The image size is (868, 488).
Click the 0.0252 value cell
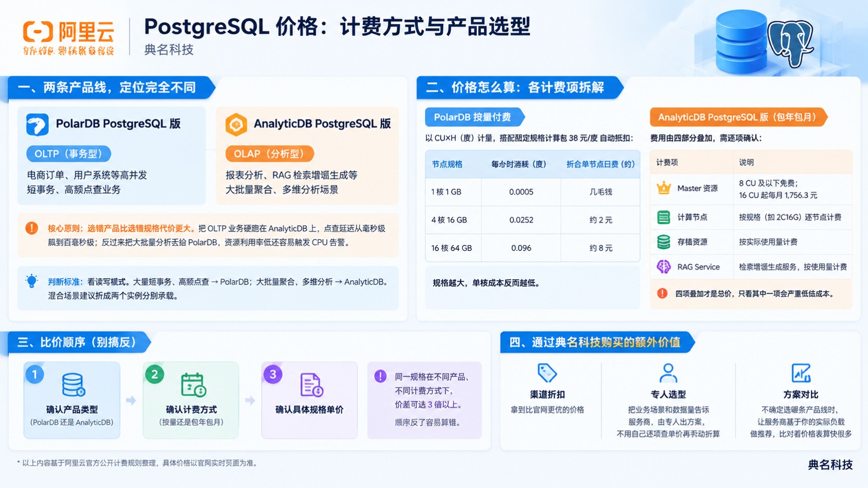pyautogui.click(x=521, y=220)
